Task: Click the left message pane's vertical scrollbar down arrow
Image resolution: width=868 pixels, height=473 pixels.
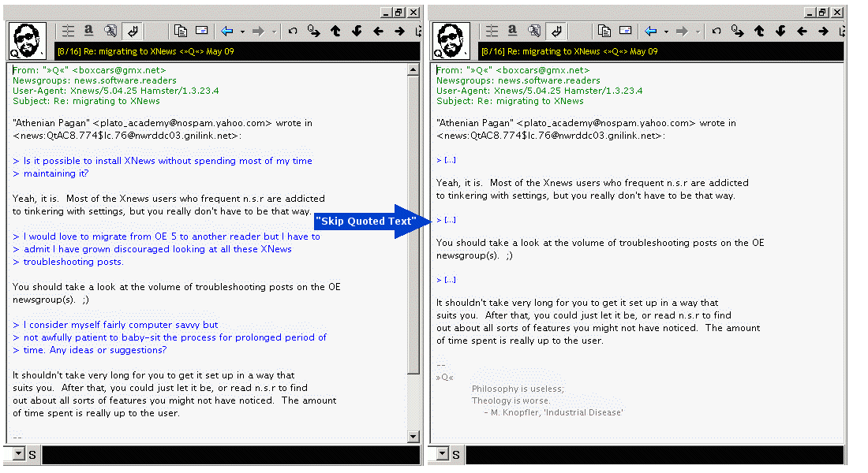Action: (x=413, y=436)
